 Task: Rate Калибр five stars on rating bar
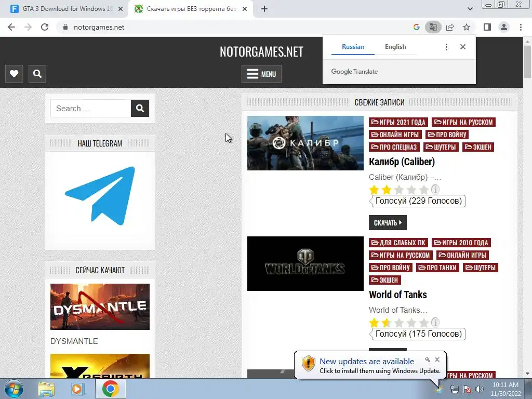pos(423,189)
